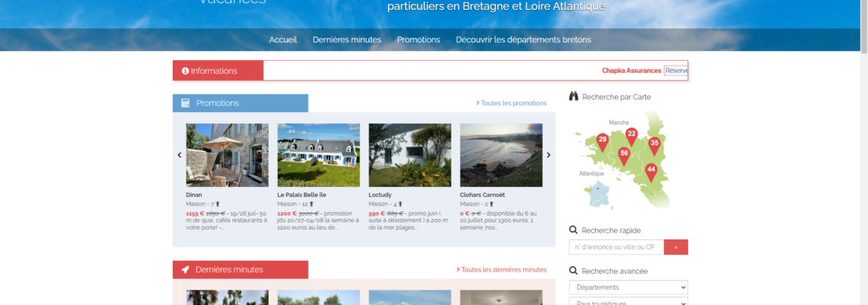Click map pin numbered 44
This screenshot has width=868, height=305.
pos(651,172)
